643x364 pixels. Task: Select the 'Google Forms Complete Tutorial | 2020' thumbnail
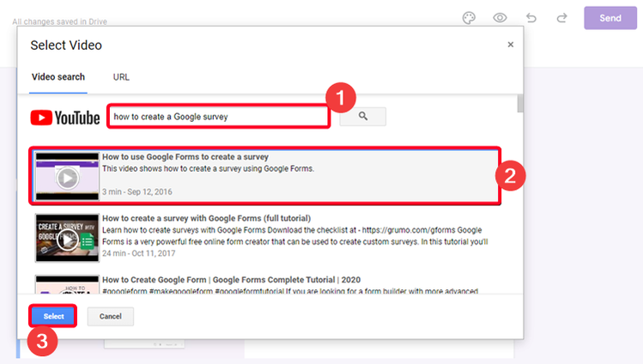coord(67,284)
